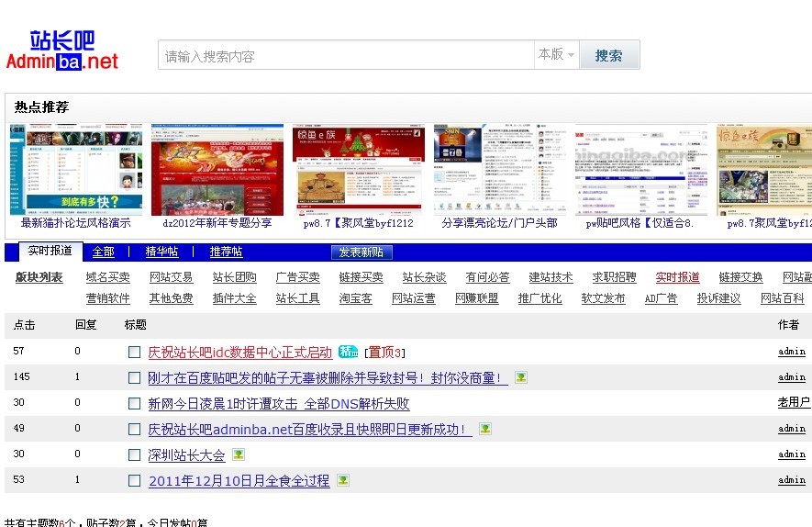Open the image icon beside 深圳站长大会
Image resolution: width=812 pixels, height=527 pixels.
pyautogui.click(x=239, y=454)
